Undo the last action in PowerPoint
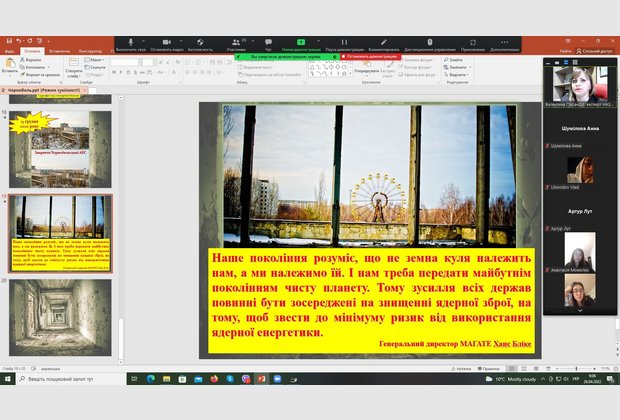 [x=19, y=41]
